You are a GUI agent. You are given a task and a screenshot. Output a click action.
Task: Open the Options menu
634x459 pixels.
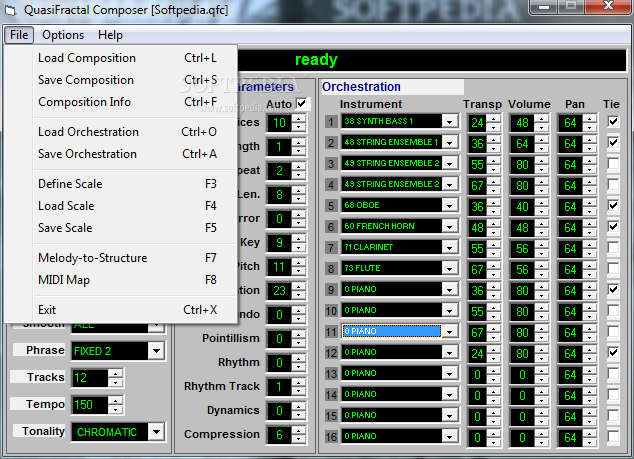(x=63, y=35)
